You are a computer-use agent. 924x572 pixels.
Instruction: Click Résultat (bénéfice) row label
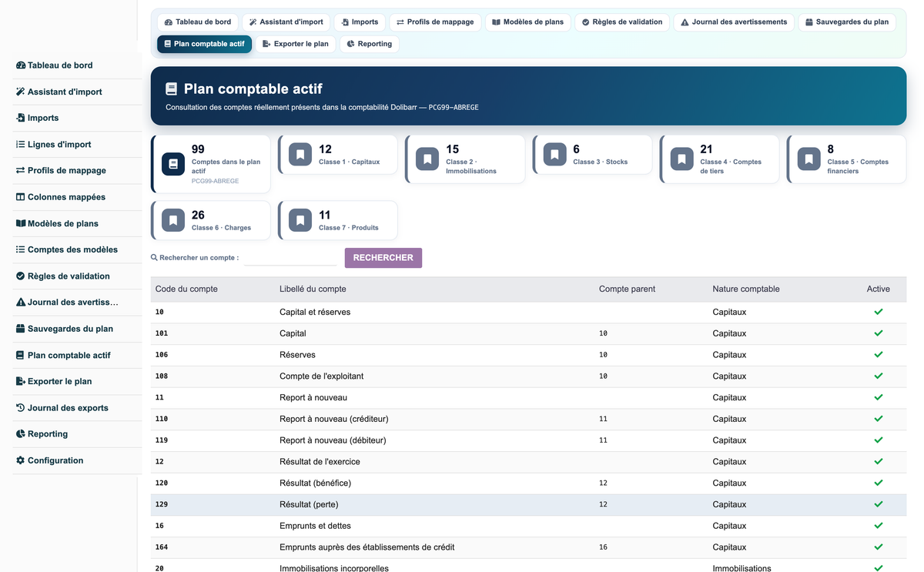coord(315,483)
